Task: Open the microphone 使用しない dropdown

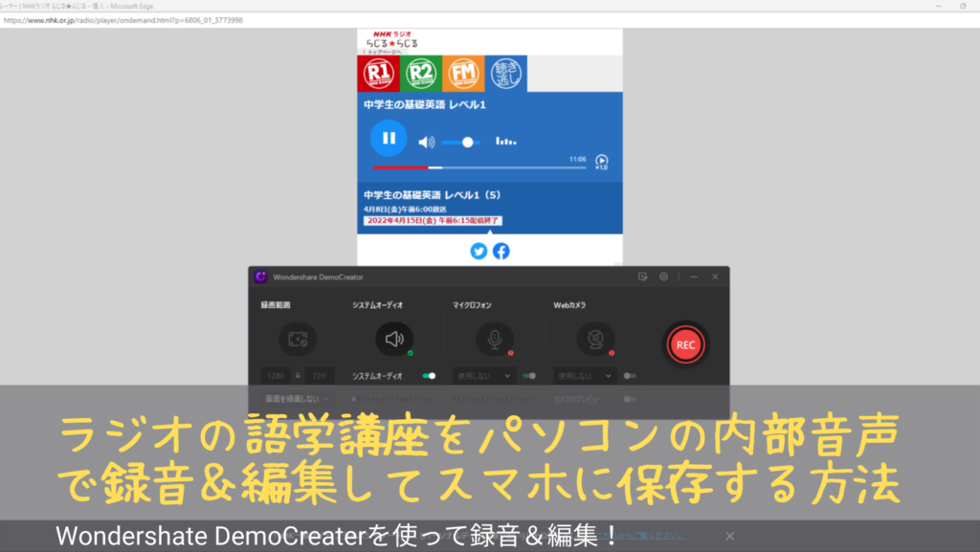Action: (483, 376)
